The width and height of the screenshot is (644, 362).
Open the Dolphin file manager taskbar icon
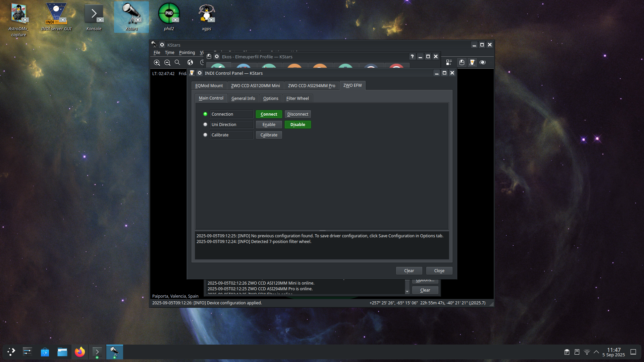pyautogui.click(x=62, y=352)
